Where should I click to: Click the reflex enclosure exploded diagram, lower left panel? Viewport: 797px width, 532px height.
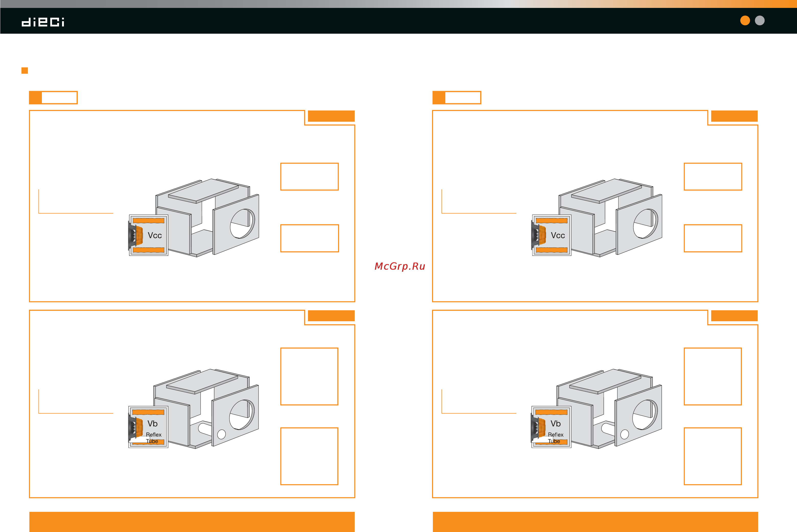206,409
